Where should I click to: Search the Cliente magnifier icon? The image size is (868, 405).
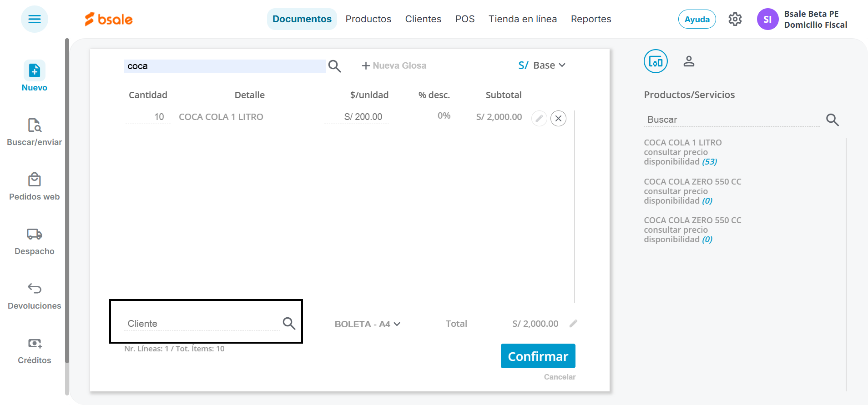(x=289, y=323)
